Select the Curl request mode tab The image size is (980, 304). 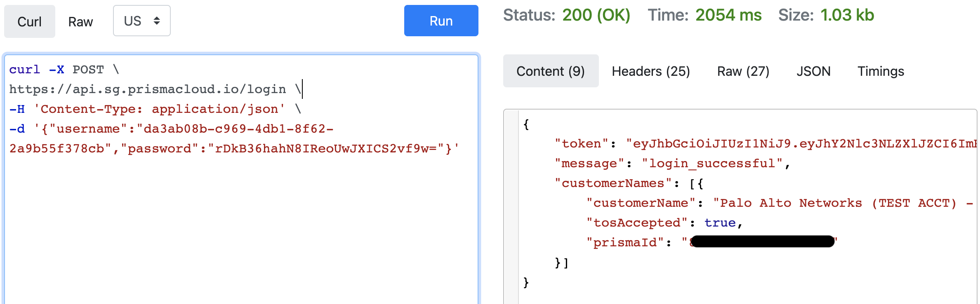[x=29, y=21]
